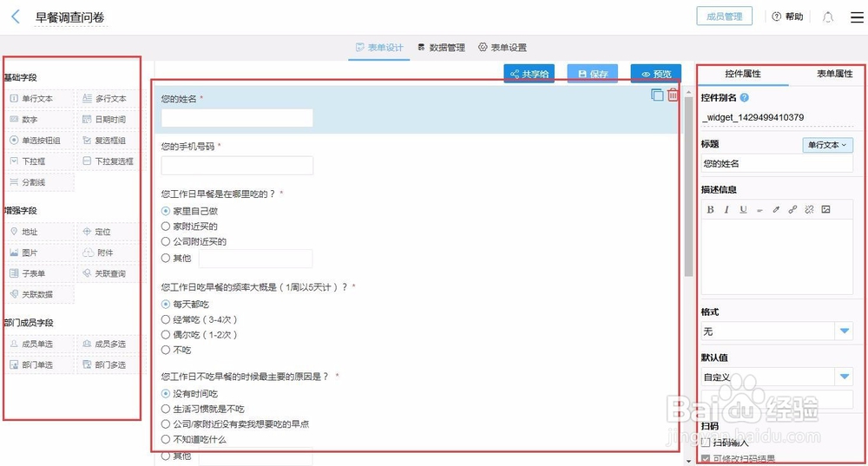Click the 标题 input containing 您的姓名
This screenshot has width=868, height=466.
pos(777,163)
